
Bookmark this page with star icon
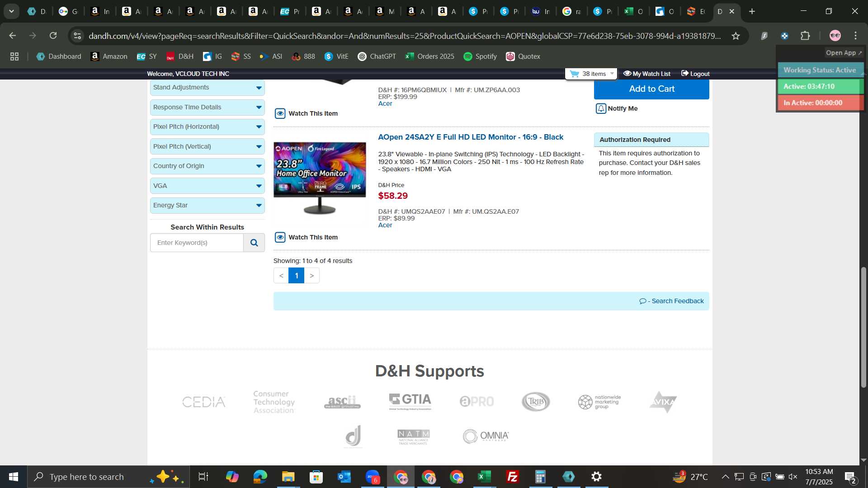(x=736, y=36)
